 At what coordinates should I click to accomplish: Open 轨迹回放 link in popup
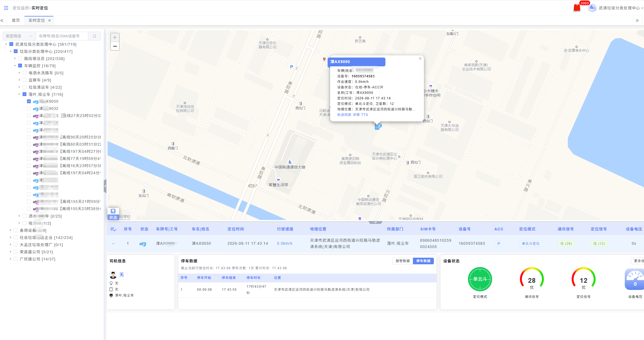pyautogui.click(x=344, y=115)
